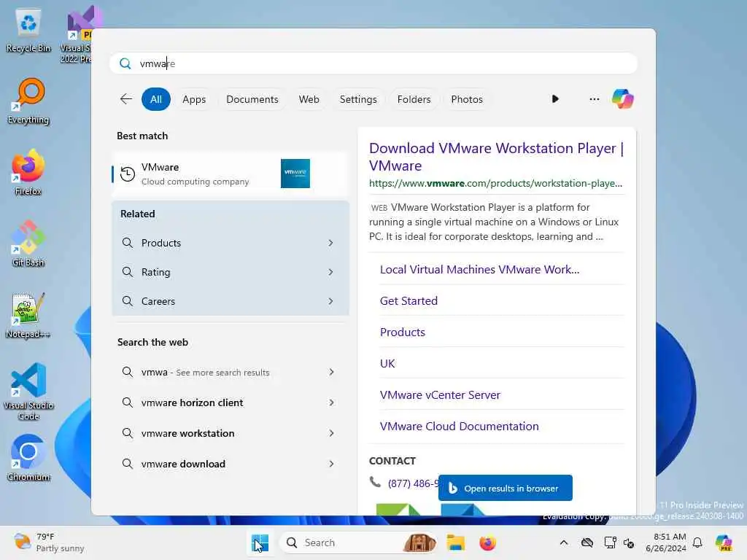
Task: Select the Photos filter tab
Action: 466,99
